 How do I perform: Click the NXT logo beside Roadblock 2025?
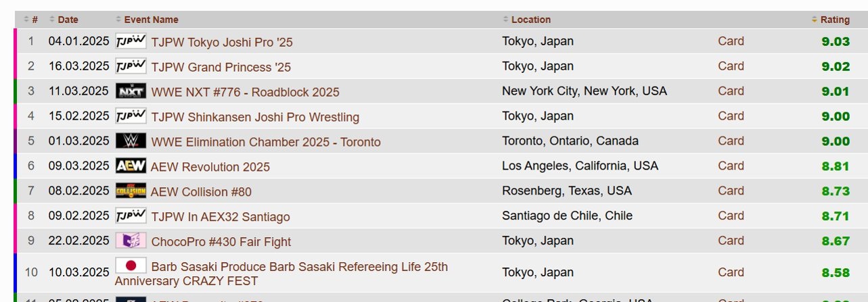pos(131,91)
